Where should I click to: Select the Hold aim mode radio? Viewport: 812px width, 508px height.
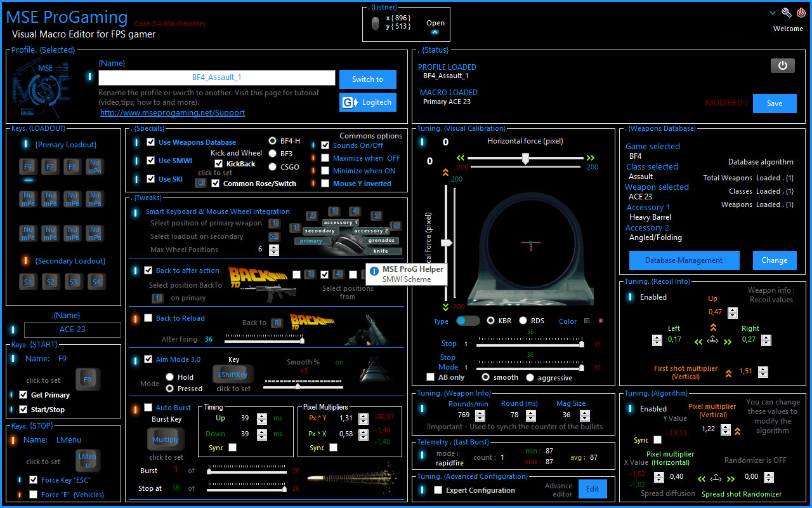coord(170,377)
